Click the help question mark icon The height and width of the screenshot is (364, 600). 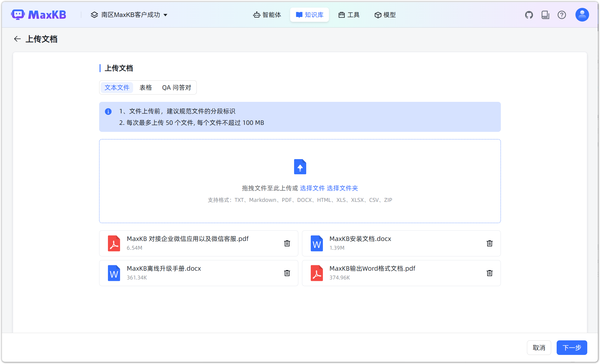(x=562, y=15)
